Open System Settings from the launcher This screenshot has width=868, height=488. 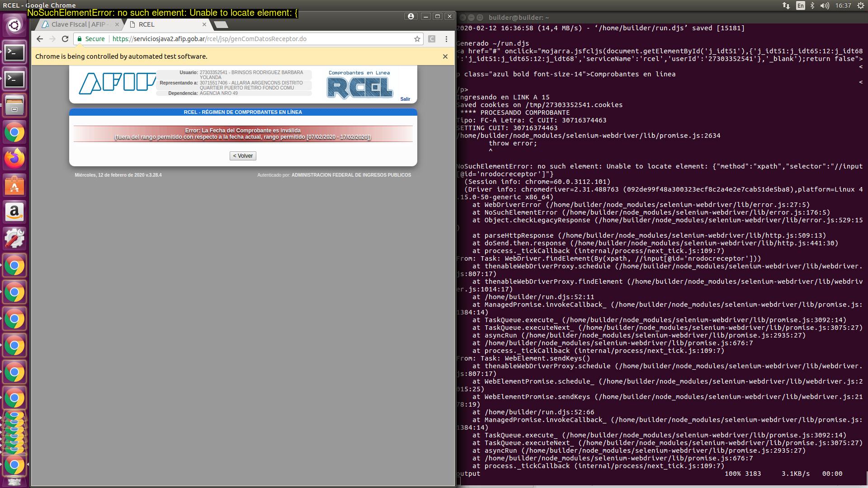click(14, 239)
